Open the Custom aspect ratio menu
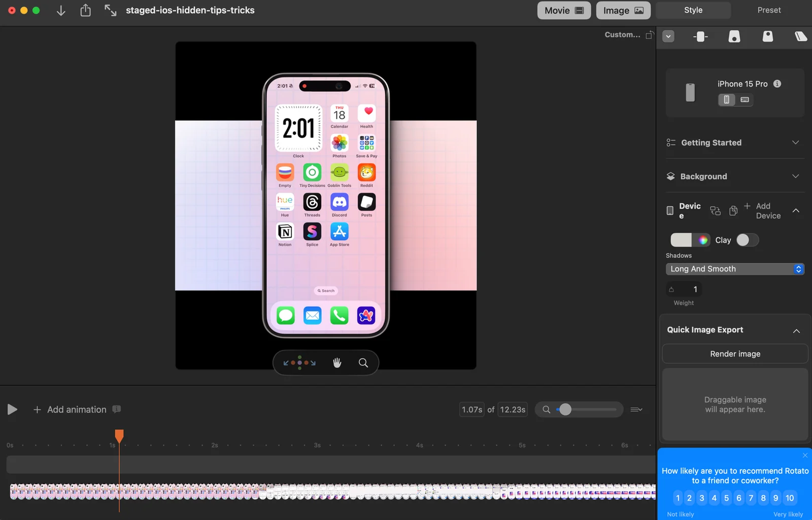 pos(622,34)
